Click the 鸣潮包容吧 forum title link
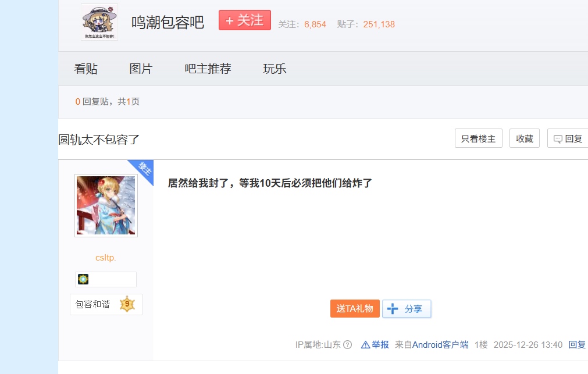 pos(168,23)
